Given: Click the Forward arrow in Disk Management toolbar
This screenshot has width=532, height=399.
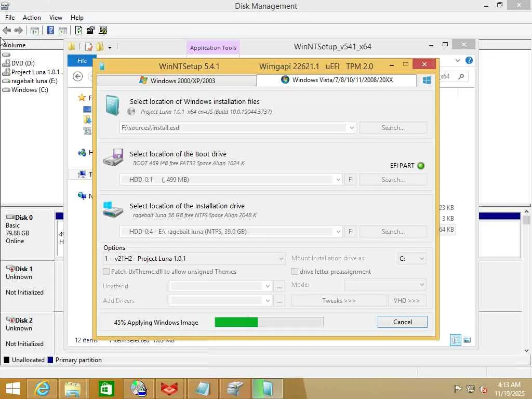Looking at the screenshot, I should [19, 31].
